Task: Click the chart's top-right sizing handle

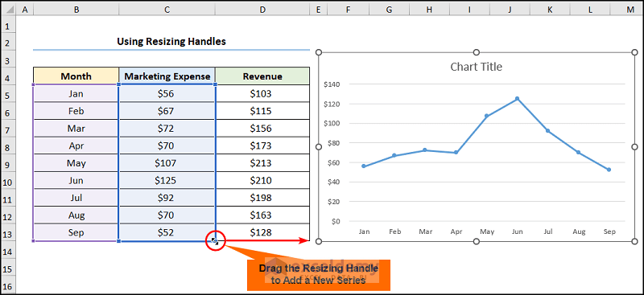Action: (634, 52)
